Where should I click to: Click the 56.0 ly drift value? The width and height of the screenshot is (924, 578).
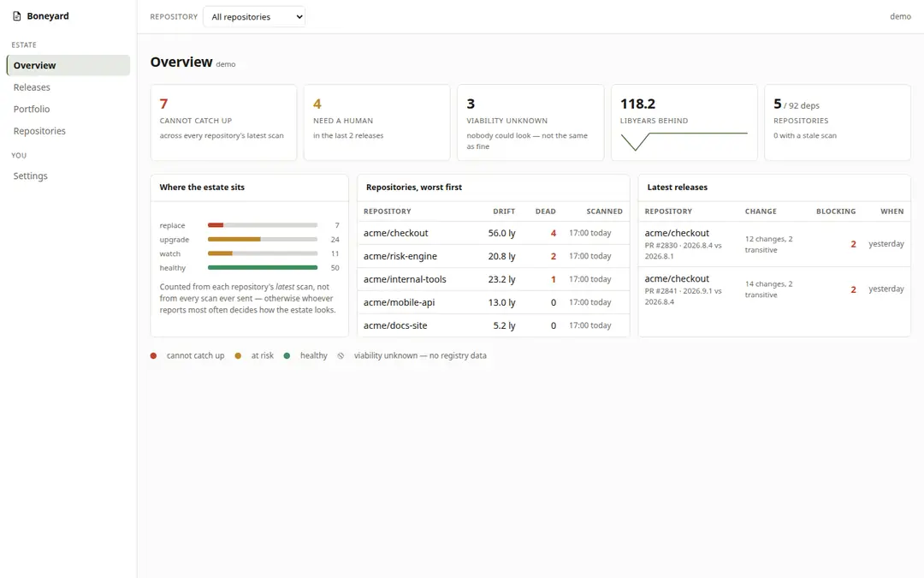(x=501, y=233)
